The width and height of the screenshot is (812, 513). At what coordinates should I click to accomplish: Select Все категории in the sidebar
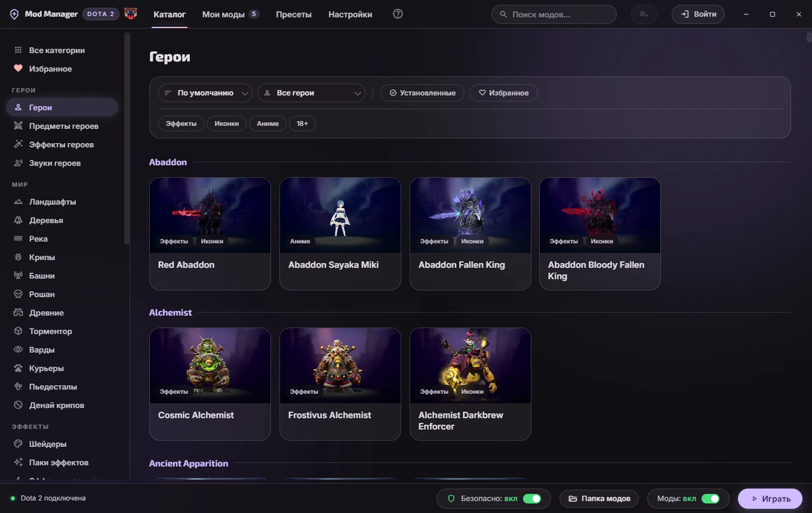coord(62,51)
